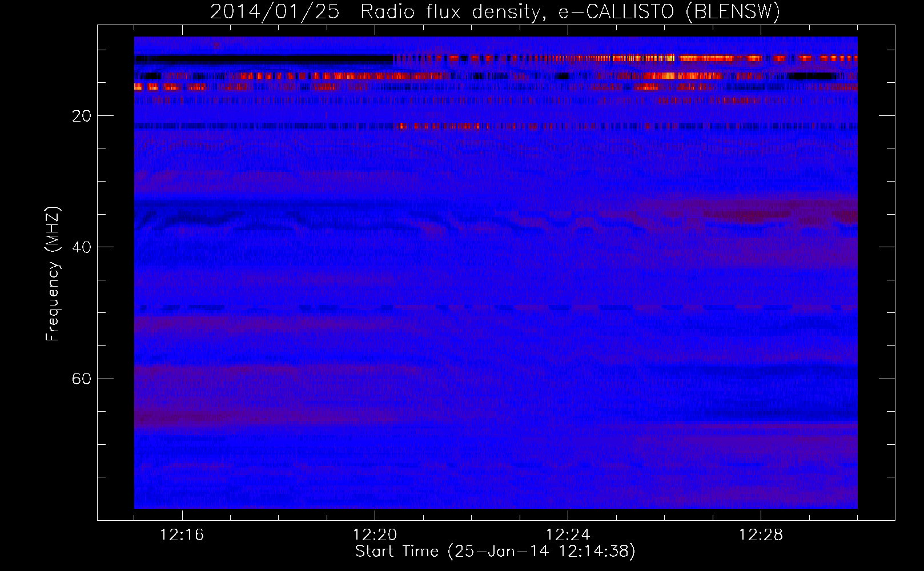Click the 'Frequency (MHZ)' axis label
924x571 pixels.
tap(53, 274)
